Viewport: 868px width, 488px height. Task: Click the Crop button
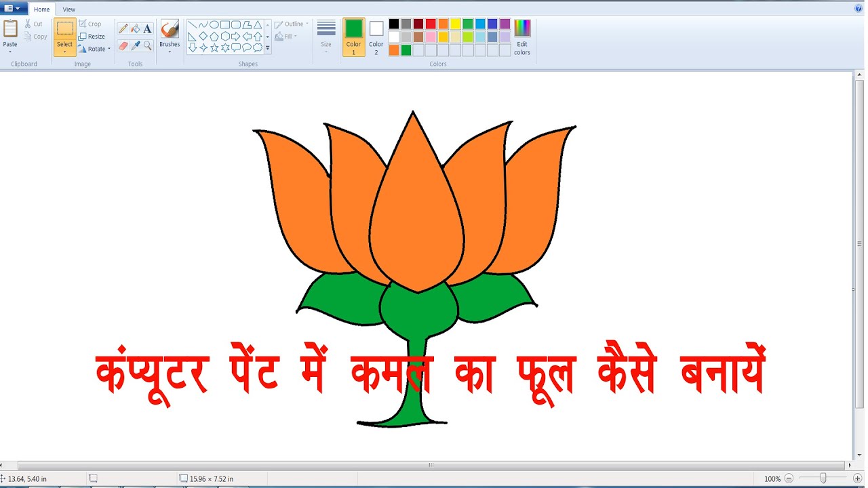click(90, 24)
